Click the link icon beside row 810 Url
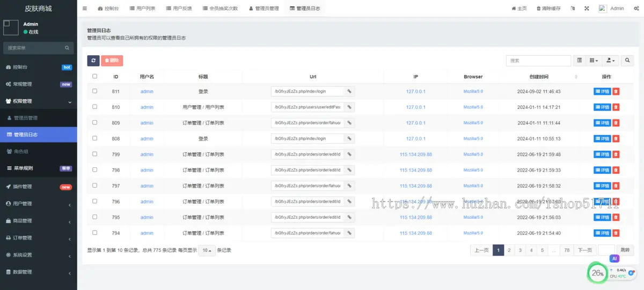Image resolution: width=644 pixels, height=290 pixels. point(349,107)
